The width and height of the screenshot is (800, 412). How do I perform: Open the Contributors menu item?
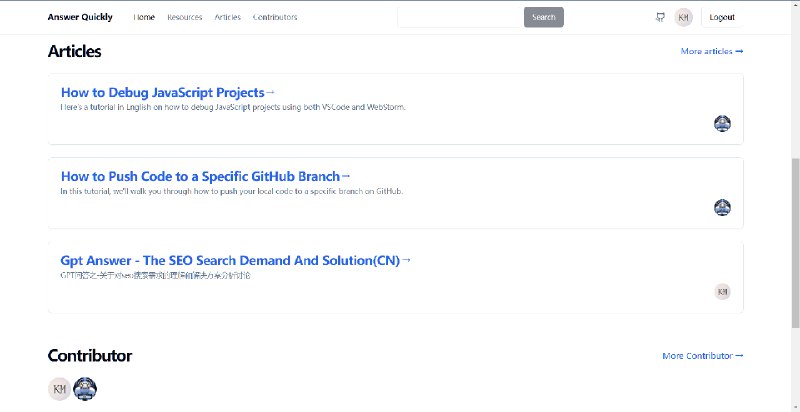(275, 17)
